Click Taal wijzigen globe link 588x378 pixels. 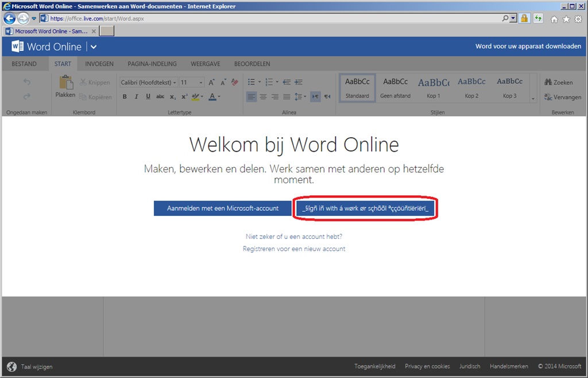click(x=30, y=367)
